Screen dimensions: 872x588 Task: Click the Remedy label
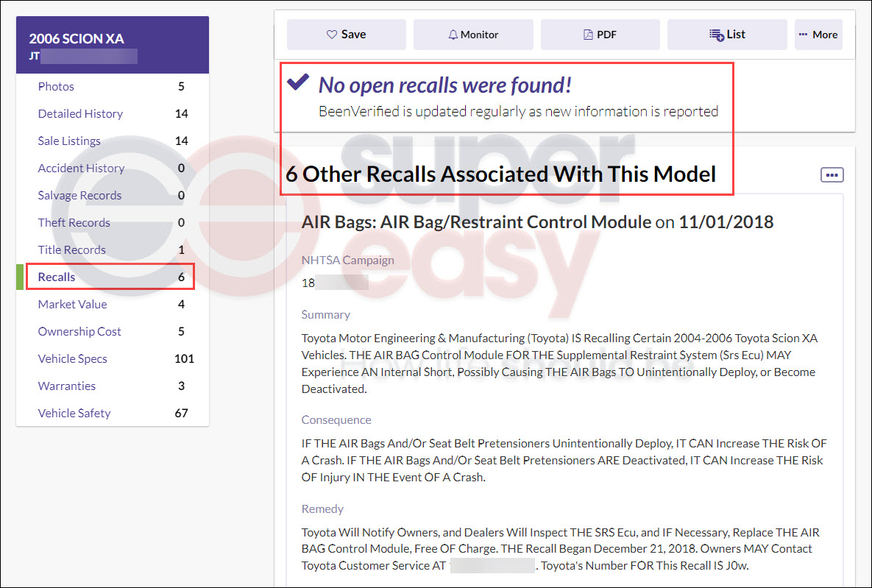[322, 509]
